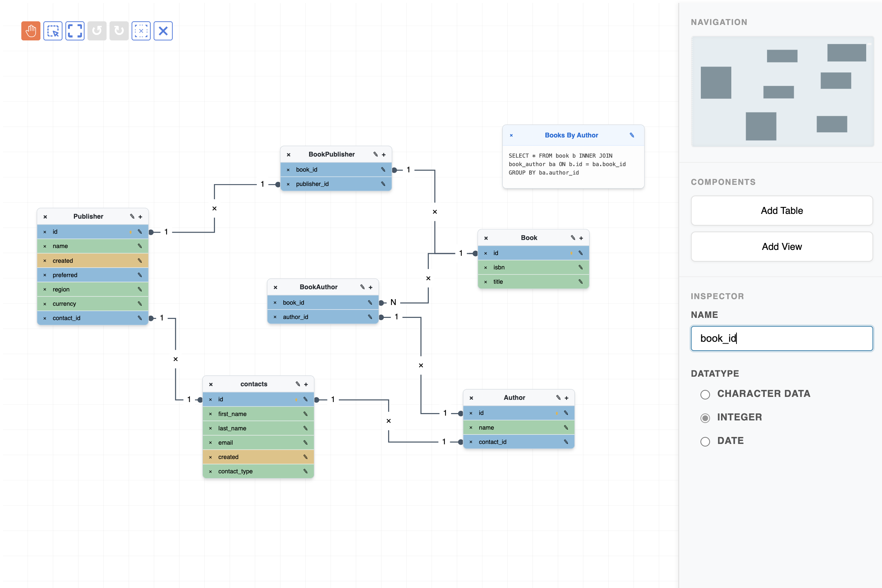This screenshot has width=882, height=588.
Task: Remove the contacts to Author relation X
Action: pos(389,421)
